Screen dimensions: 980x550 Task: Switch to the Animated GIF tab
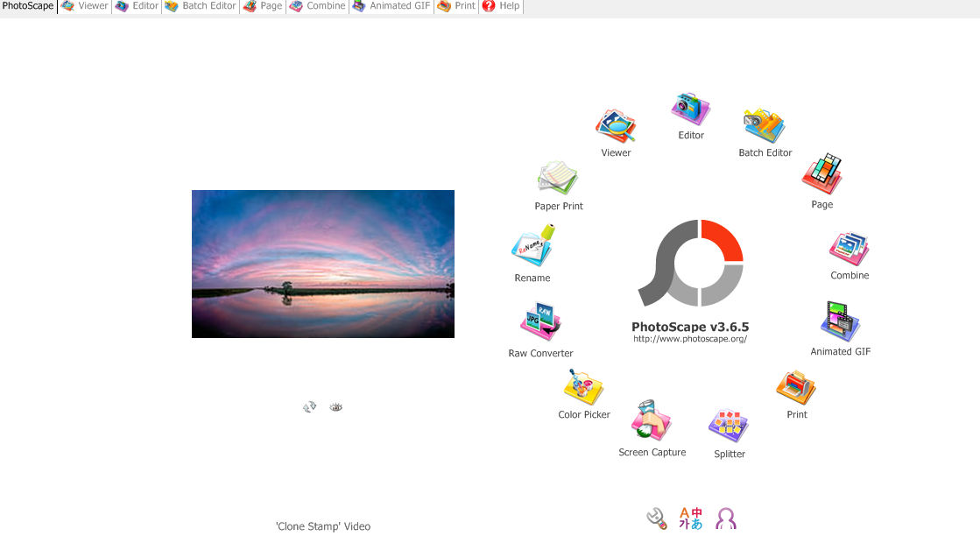(391, 6)
